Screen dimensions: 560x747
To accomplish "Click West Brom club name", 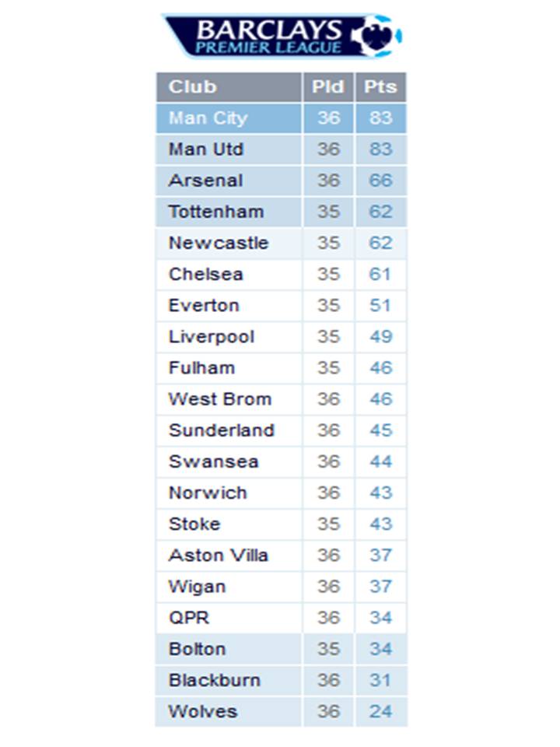I will (219, 399).
